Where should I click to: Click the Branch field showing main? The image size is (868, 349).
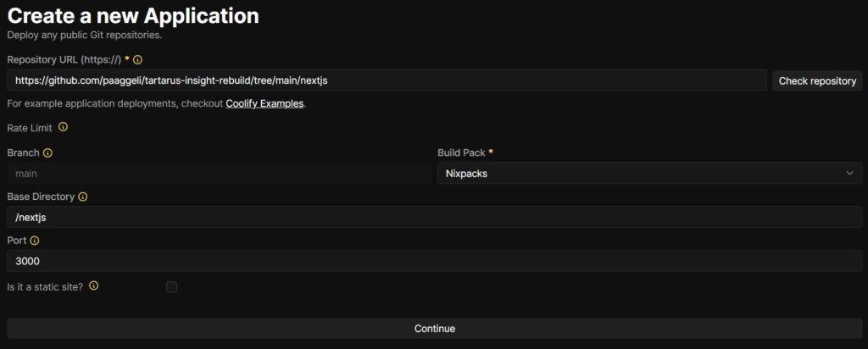pos(220,173)
